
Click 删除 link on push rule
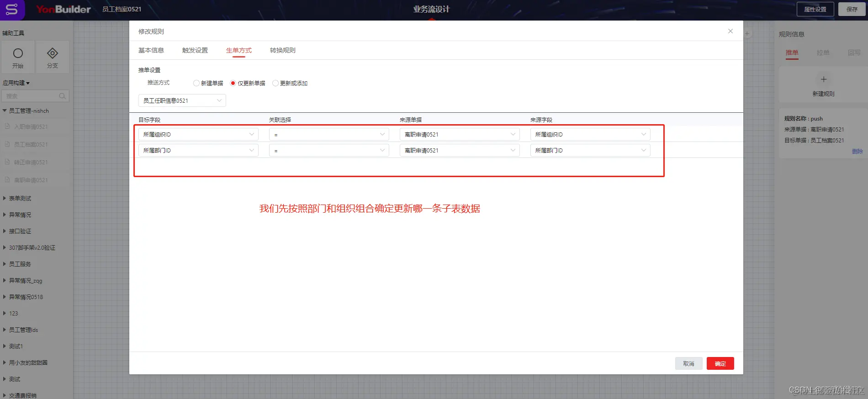857,151
